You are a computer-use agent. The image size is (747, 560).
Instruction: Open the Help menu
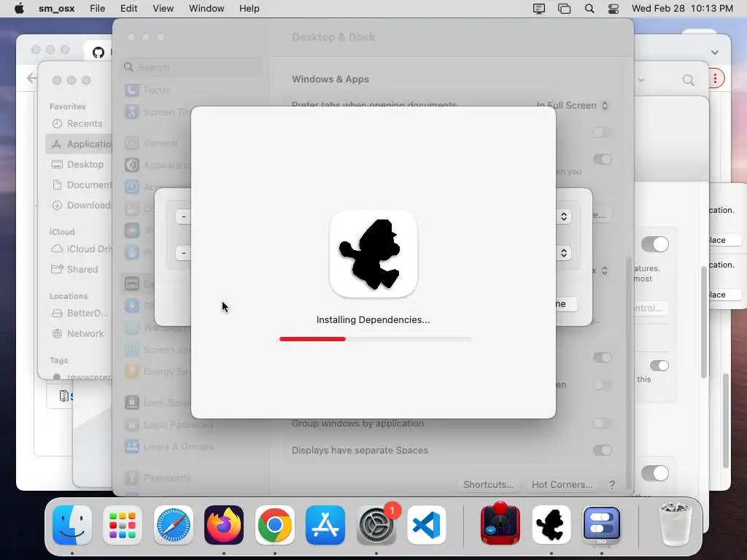(249, 9)
